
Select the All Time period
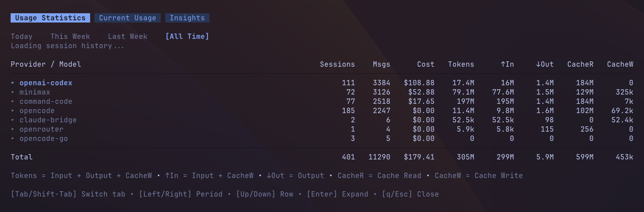coord(187,37)
